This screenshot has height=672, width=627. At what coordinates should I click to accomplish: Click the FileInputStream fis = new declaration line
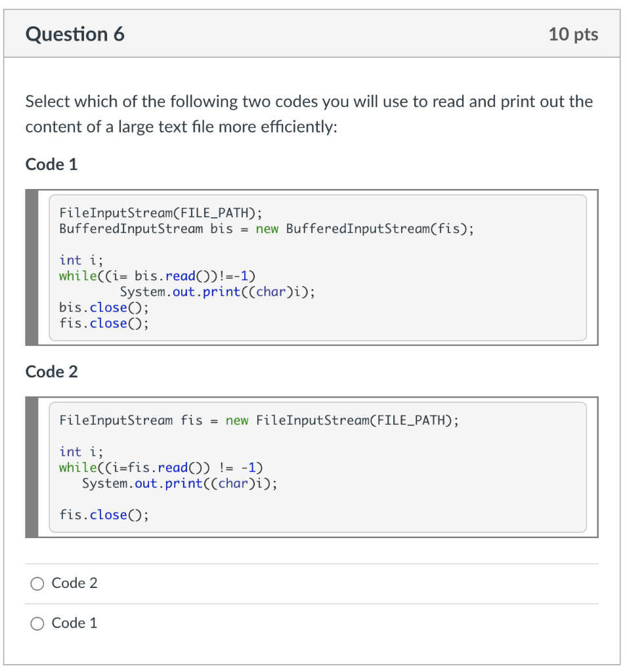click(259, 420)
